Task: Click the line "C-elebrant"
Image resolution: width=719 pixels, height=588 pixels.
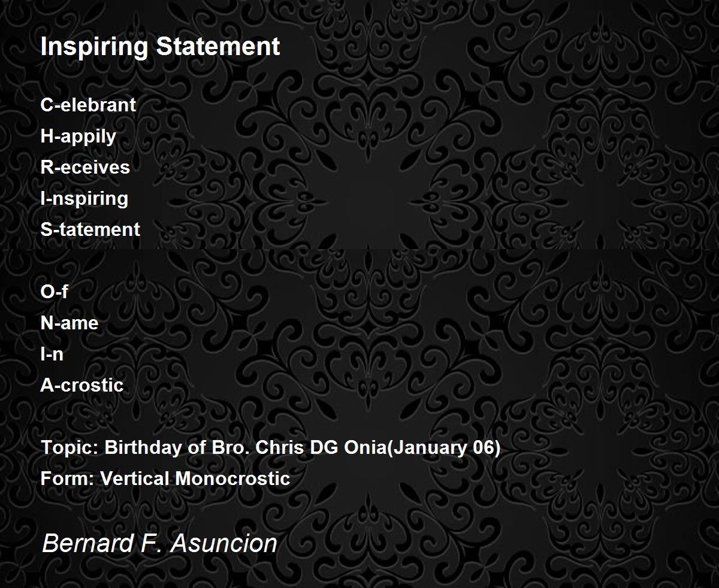Action: click(88, 105)
